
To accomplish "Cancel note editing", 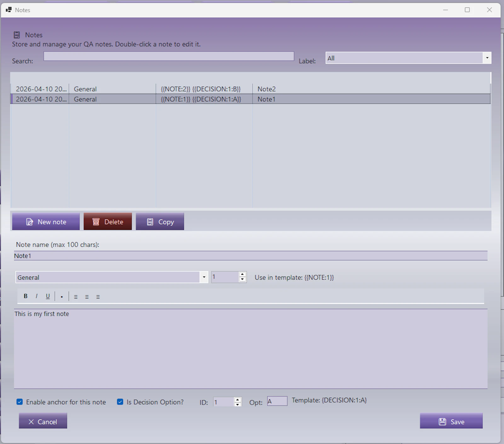I will [43, 421].
